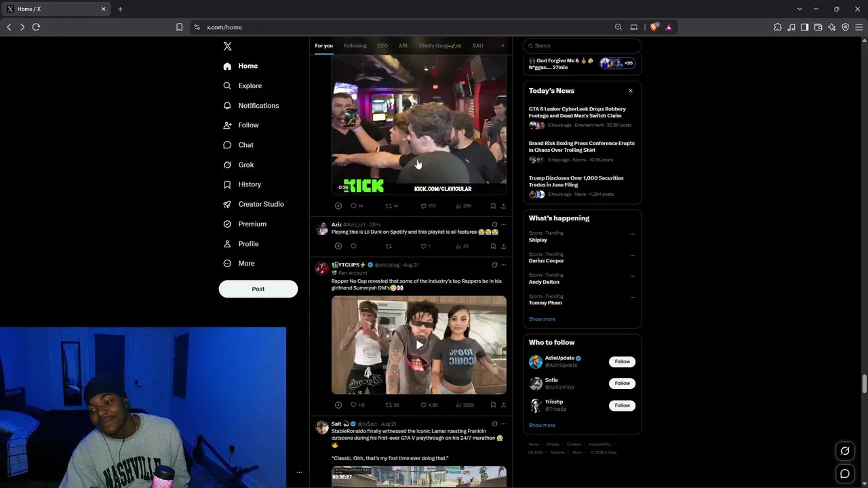The image size is (868, 488).
Task: Show more in Who to follow
Action: coord(542,426)
